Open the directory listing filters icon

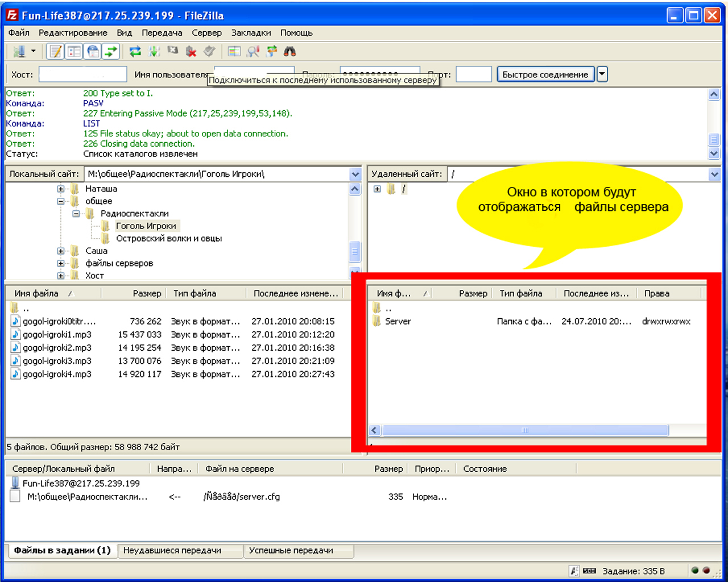tap(234, 52)
